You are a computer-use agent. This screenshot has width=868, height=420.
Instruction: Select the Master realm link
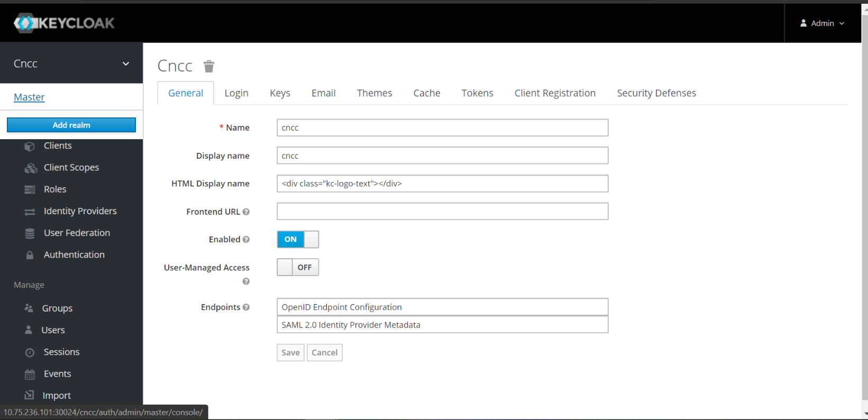(x=29, y=97)
